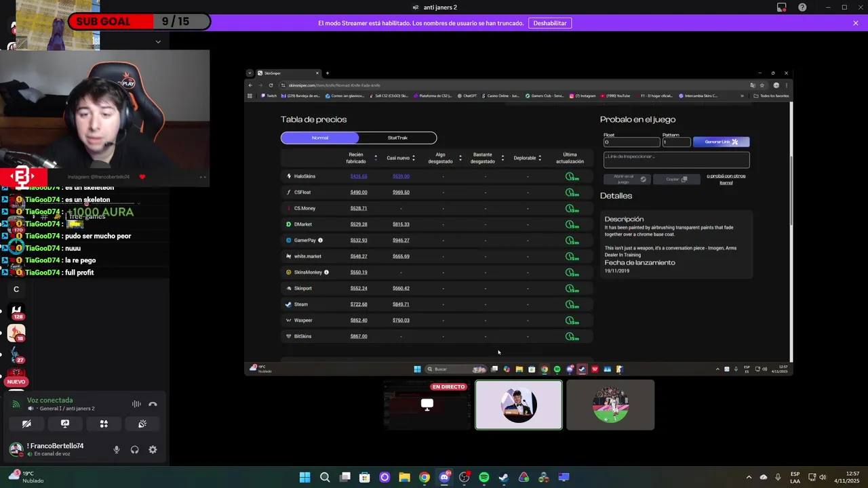Click the Pattern input field
Viewport: 868px width, 488px height.
click(x=676, y=142)
